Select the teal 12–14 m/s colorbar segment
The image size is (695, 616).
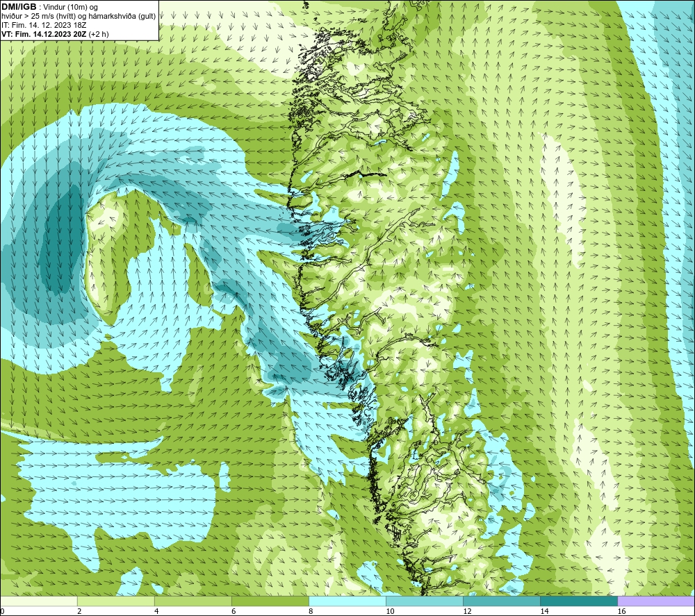(x=502, y=601)
